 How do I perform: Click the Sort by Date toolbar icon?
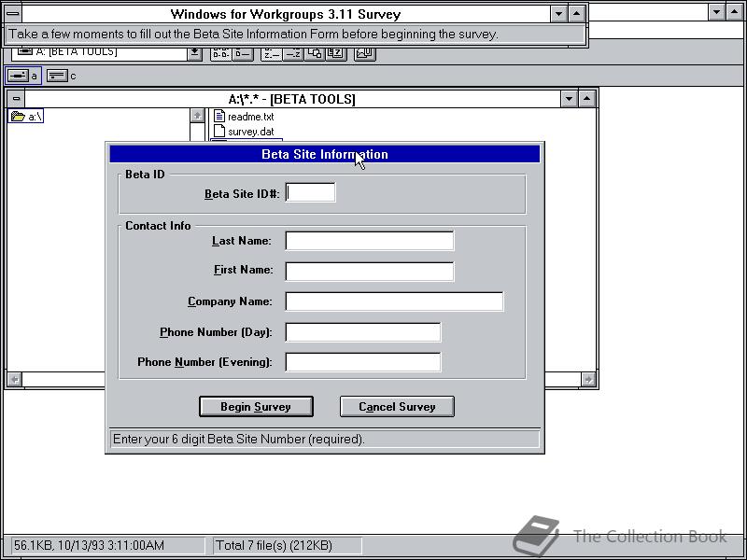tap(336, 53)
